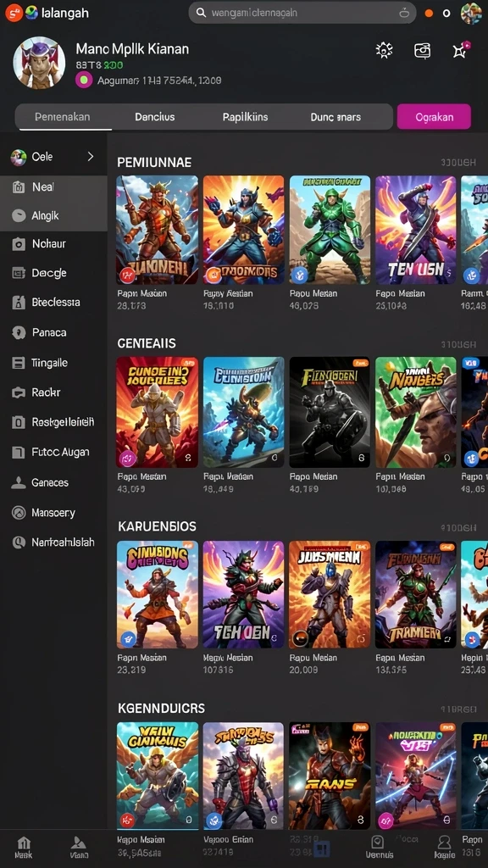Click the Nchaur sidebar icon
Viewport: 488px width, 868px height.
[19, 244]
